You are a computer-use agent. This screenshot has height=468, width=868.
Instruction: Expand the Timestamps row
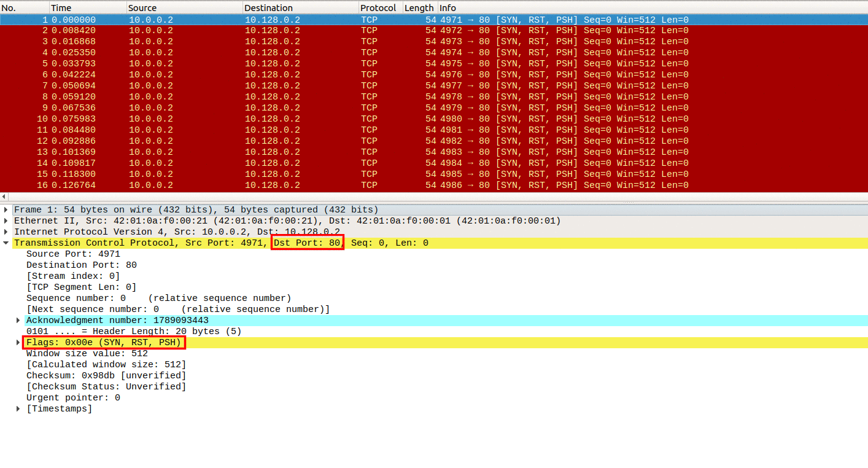coord(18,409)
